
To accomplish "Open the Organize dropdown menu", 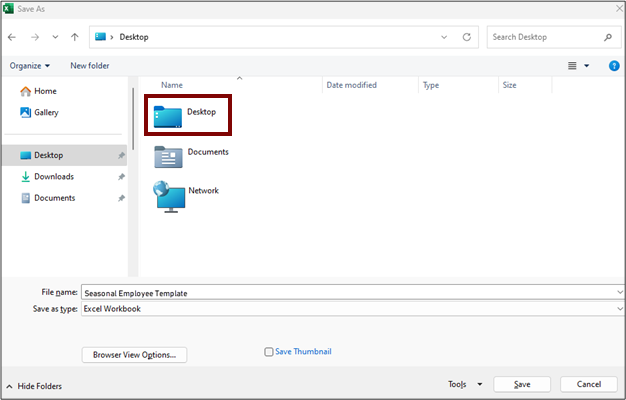I will 30,66.
